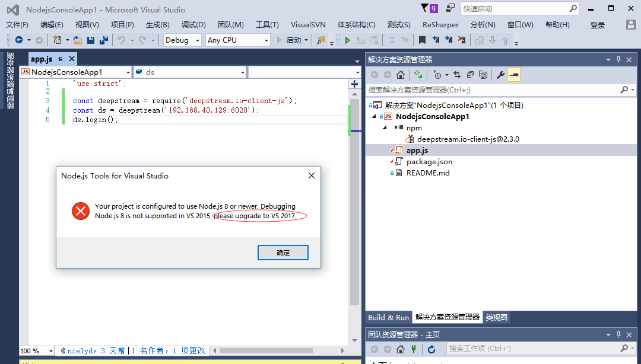Collapse the npm tree node
The image size is (641, 364).
[385, 127]
